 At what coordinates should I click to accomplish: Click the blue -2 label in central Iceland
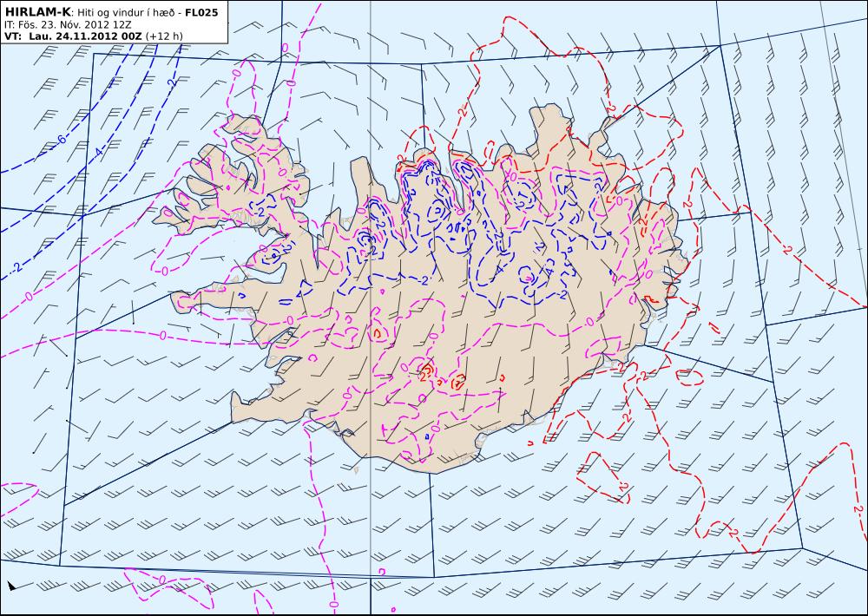click(x=424, y=280)
